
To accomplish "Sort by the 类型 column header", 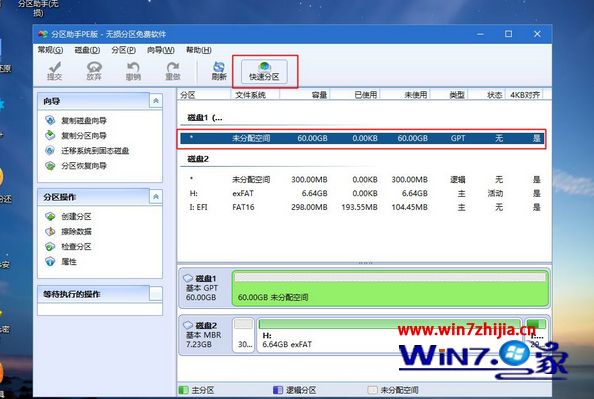I will (449, 95).
